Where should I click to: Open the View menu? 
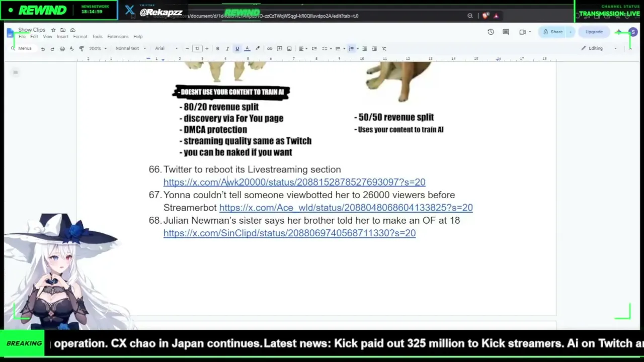click(x=47, y=37)
